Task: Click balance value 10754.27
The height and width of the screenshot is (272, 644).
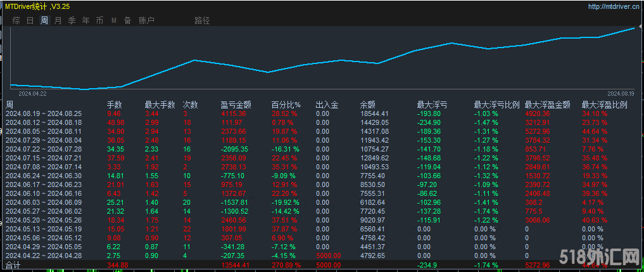Action: 374,149
